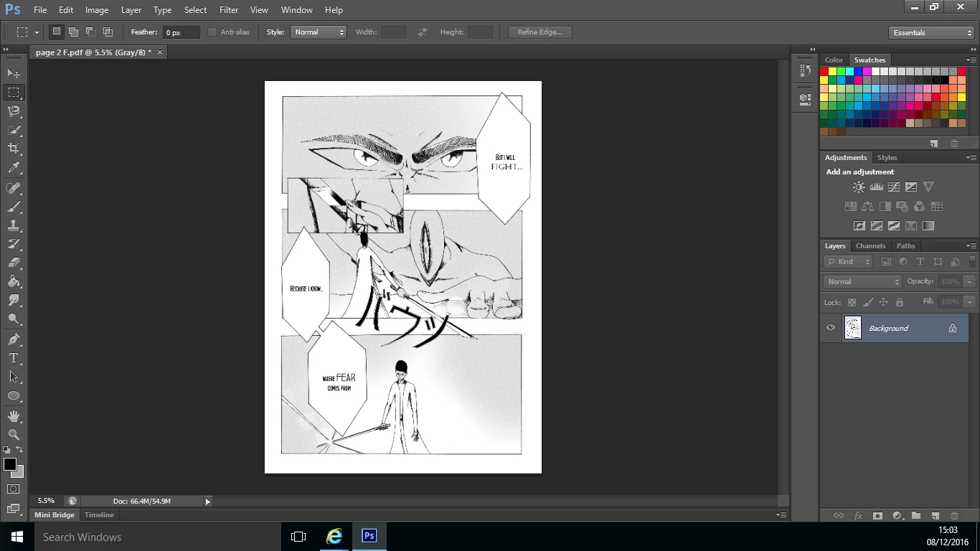Toggle the type layer filter

(x=920, y=262)
